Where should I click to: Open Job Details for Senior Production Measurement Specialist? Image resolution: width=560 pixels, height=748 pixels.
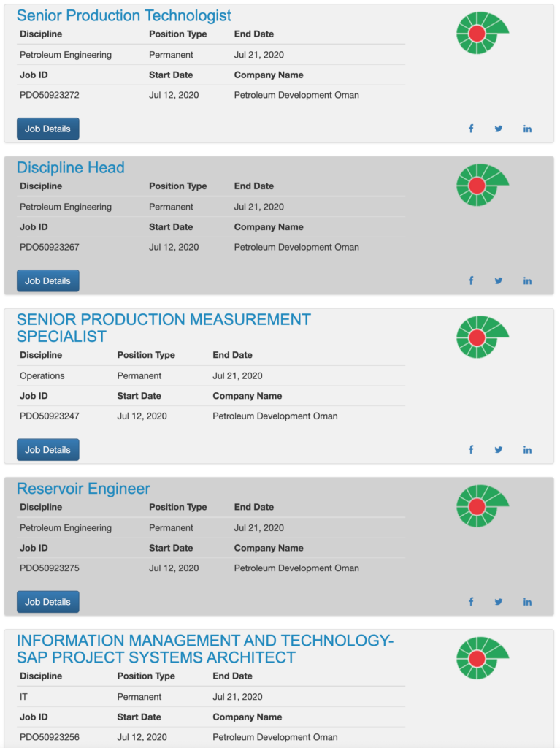tap(47, 450)
